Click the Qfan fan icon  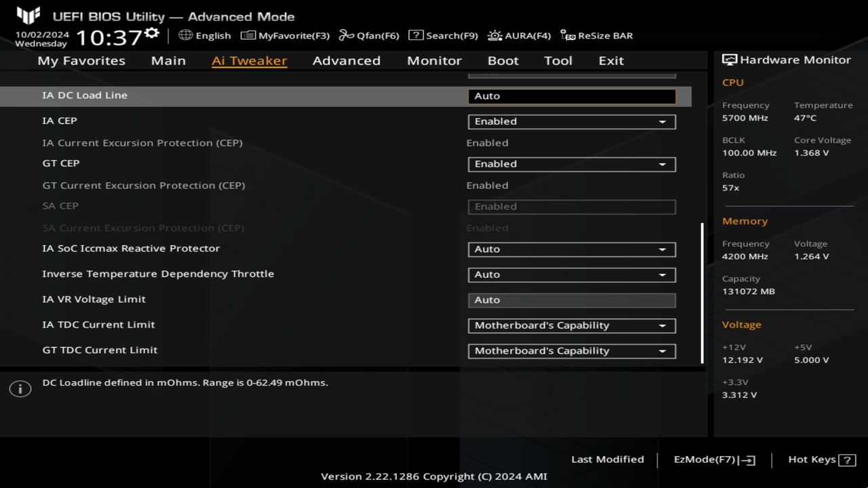[347, 35]
